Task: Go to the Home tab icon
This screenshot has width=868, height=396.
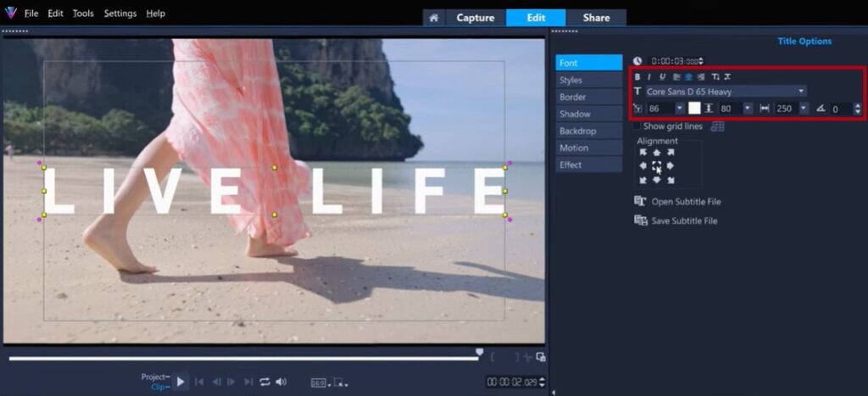Action: click(433, 18)
